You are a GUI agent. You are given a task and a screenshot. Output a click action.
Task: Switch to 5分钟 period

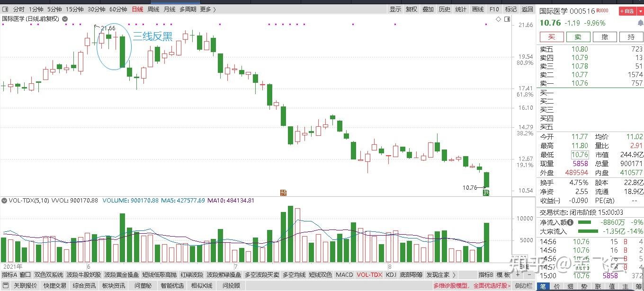(54, 9)
